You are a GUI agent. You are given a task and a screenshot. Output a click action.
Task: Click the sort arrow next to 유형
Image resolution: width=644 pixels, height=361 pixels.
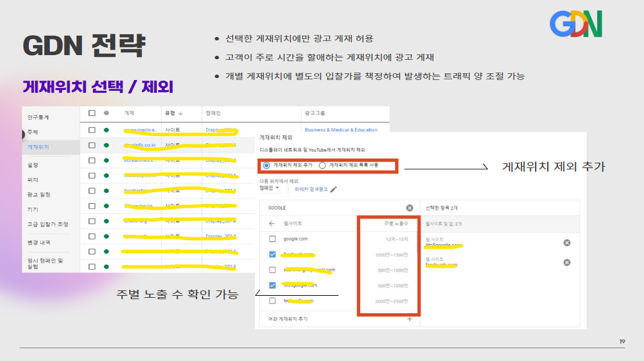tap(181, 113)
